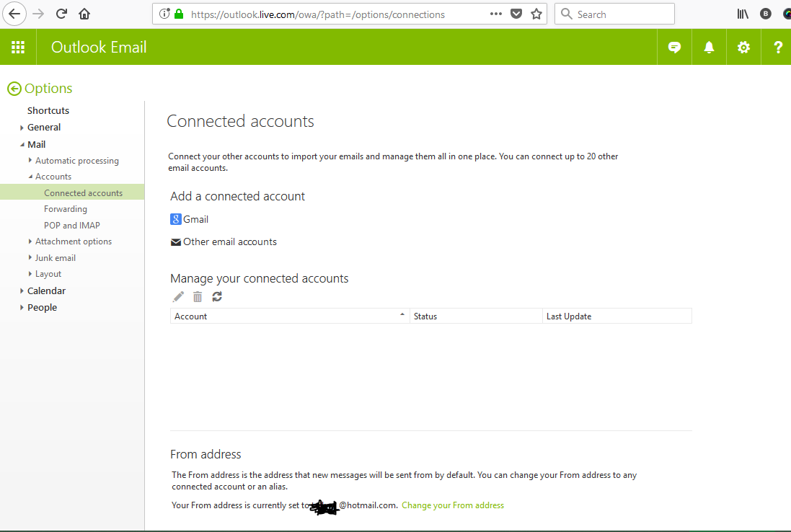Expand Attachment options
The image size is (791, 532).
pos(30,241)
